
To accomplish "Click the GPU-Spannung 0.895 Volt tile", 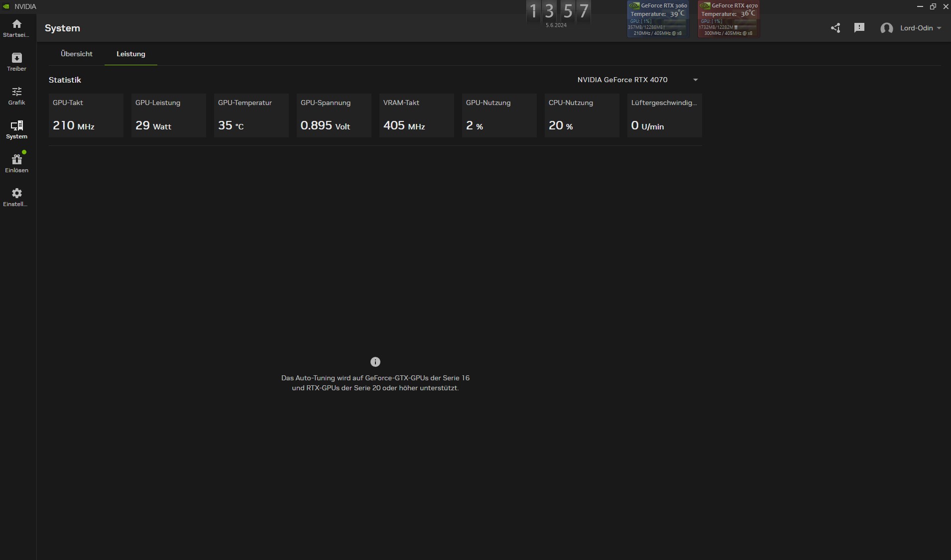I will point(334,115).
